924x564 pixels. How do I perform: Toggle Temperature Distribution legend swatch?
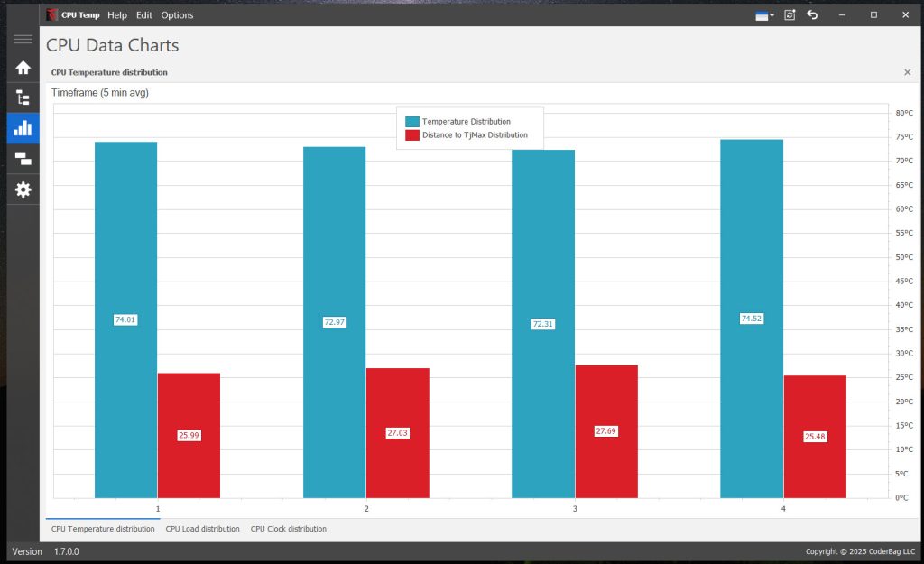click(412, 121)
